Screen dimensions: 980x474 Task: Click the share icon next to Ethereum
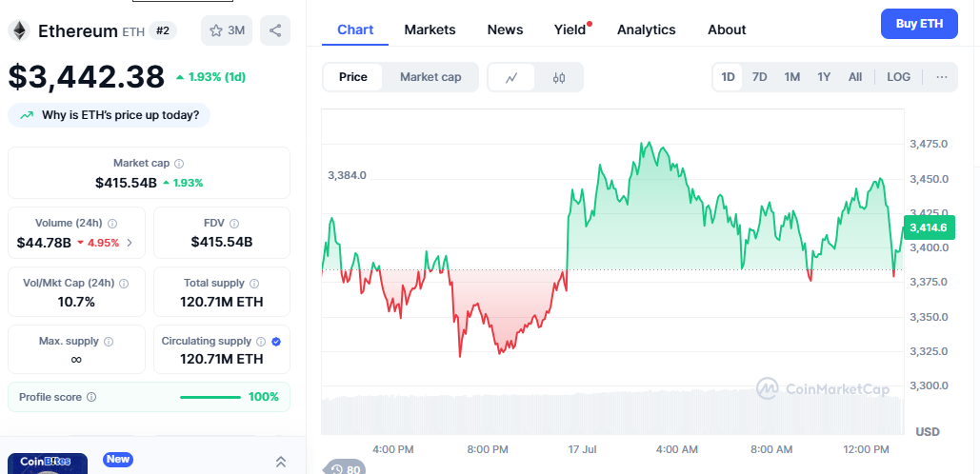275,30
